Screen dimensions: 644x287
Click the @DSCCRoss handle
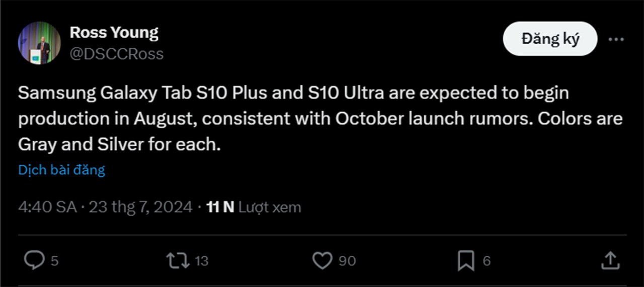point(116,54)
